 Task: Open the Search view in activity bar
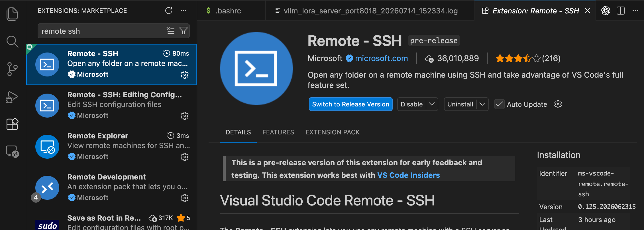coord(12,42)
